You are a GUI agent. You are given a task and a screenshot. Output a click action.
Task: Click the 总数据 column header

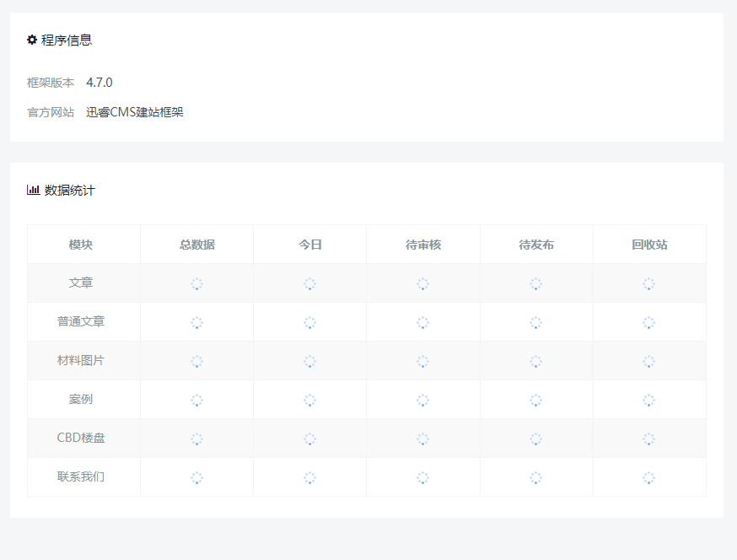point(197,245)
